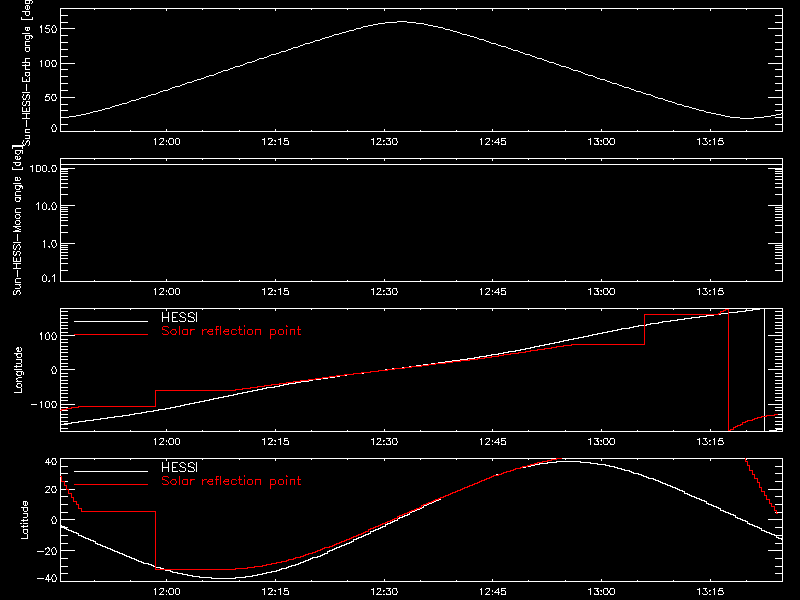The image size is (800, 600).
Task: Point at 12:45 label under Latitude plot
Action: click(492, 591)
